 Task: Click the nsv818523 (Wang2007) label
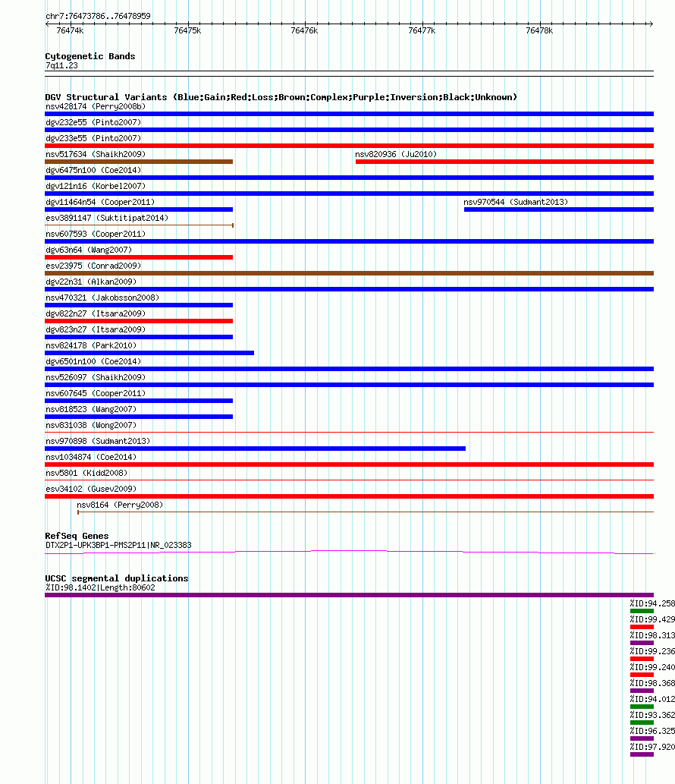pos(91,411)
